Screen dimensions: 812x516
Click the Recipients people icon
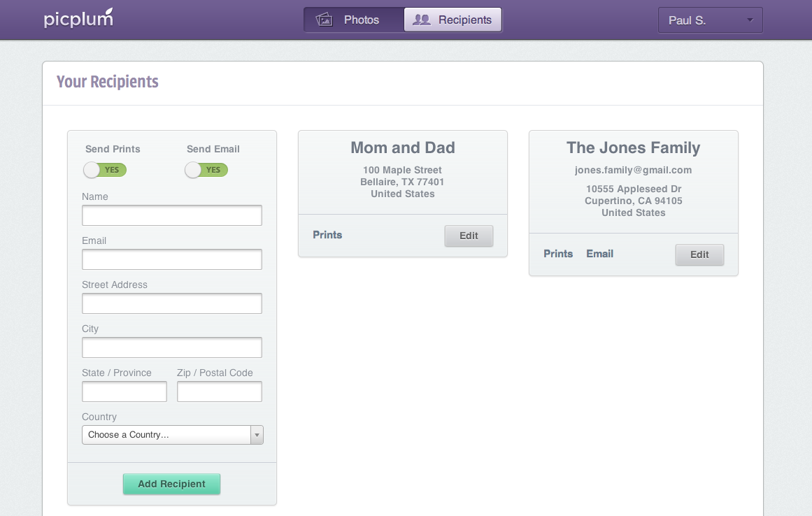(422, 20)
